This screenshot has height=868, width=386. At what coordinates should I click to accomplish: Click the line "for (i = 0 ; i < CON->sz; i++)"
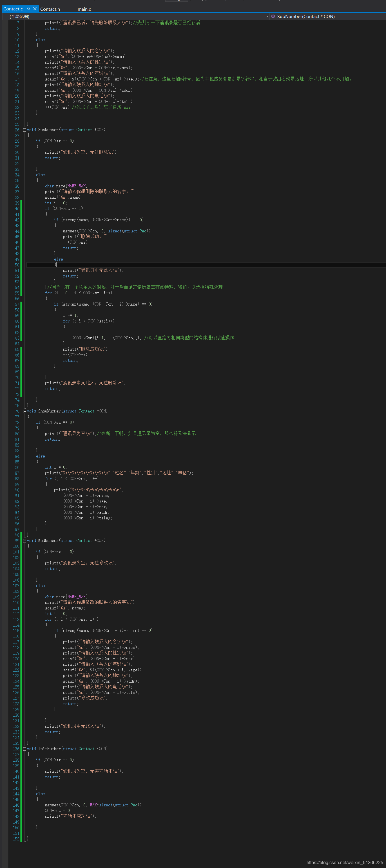79,293
